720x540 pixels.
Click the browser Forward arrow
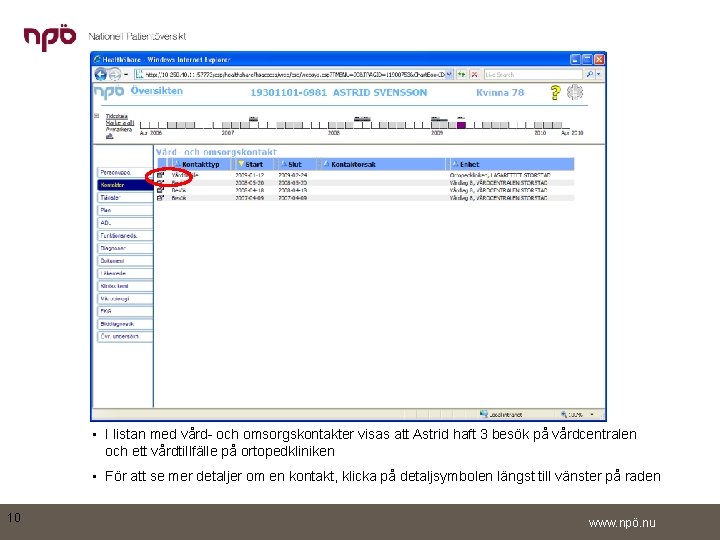tap(115, 74)
